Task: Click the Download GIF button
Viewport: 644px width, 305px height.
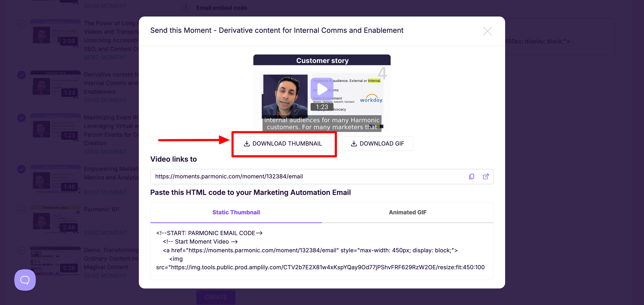Action: pyautogui.click(x=377, y=144)
